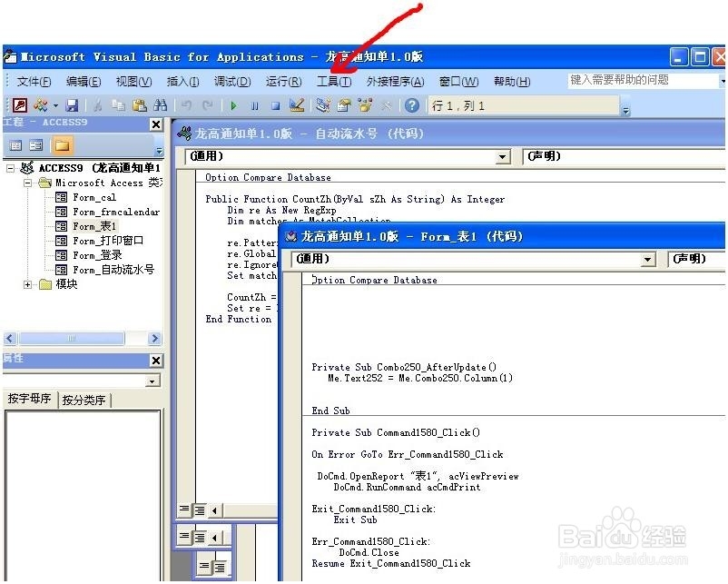Screen dimensions: 728x584
Task: Open project panel toolbar options arrow
Action: tap(159, 151)
